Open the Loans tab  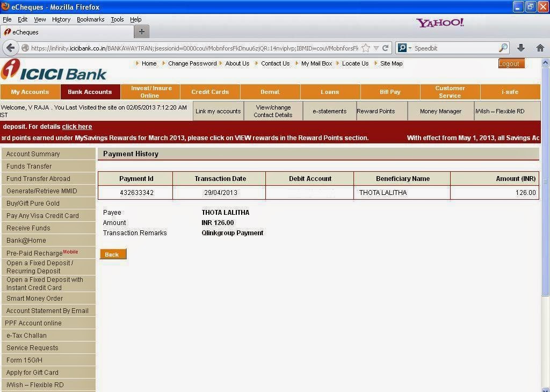(330, 92)
